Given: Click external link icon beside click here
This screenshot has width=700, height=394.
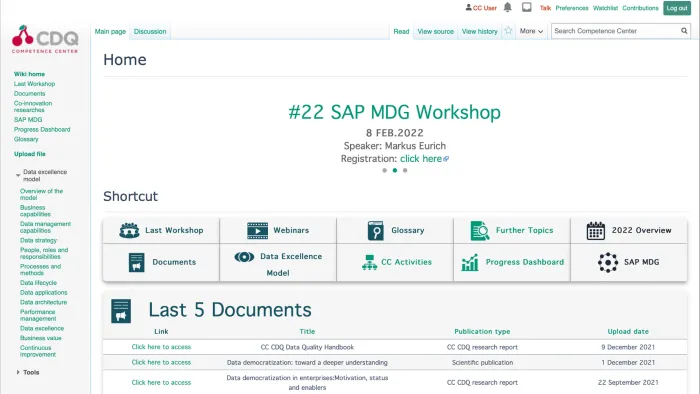Looking at the screenshot, I should tap(446, 159).
